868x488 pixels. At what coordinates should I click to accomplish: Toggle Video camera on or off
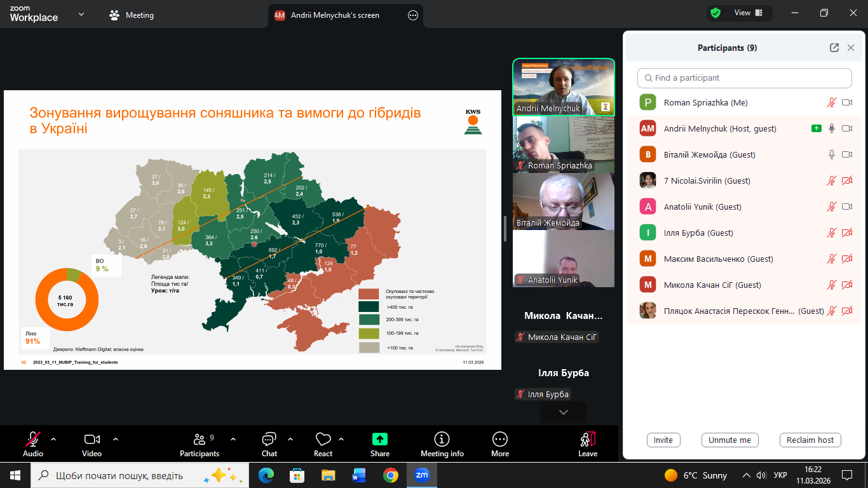coord(92,439)
